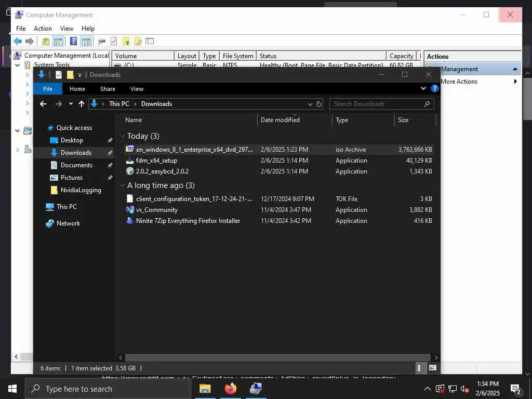The image size is (532, 399).
Task: Go up to parent folder in explorer
Action: point(82,104)
